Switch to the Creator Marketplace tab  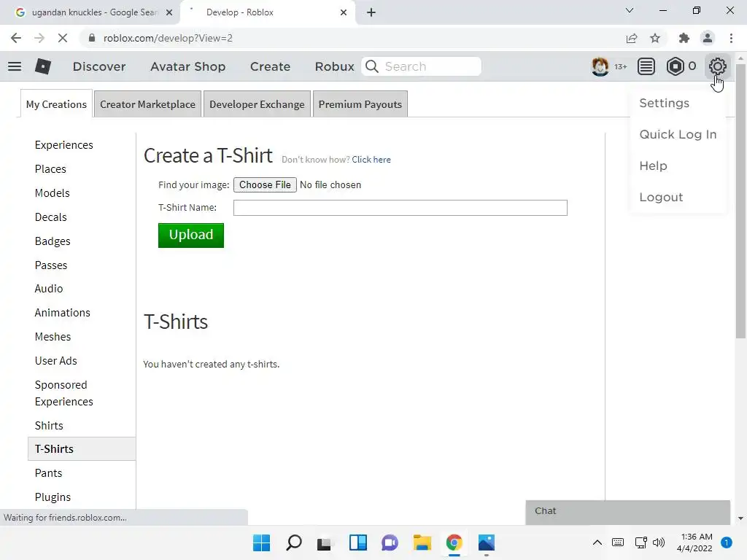(147, 104)
